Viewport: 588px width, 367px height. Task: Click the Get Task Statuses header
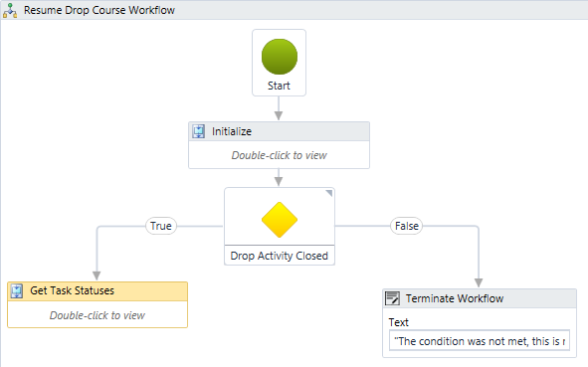(98, 291)
